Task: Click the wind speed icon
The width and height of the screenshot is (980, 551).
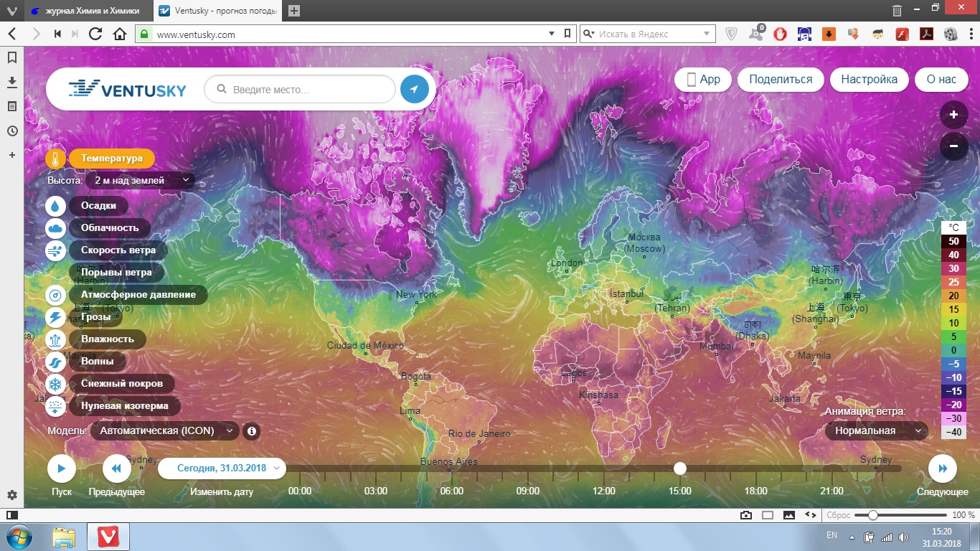Action: [x=56, y=250]
